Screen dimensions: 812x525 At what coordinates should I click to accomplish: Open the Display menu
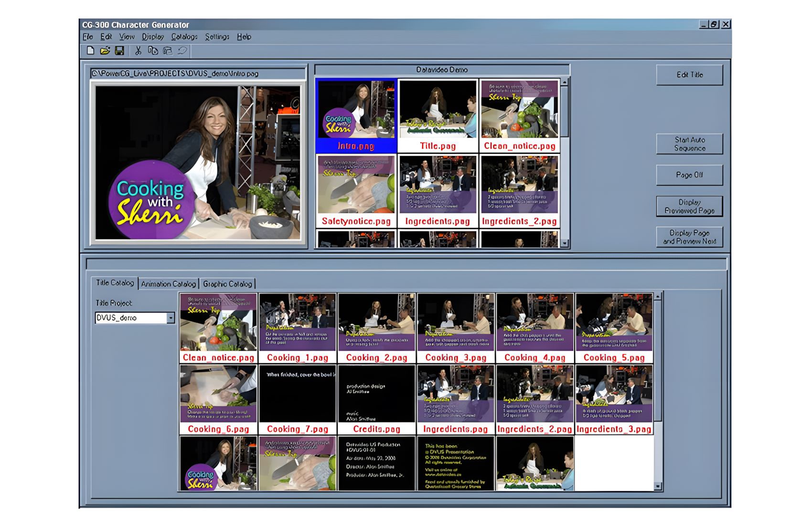tap(153, 37)
